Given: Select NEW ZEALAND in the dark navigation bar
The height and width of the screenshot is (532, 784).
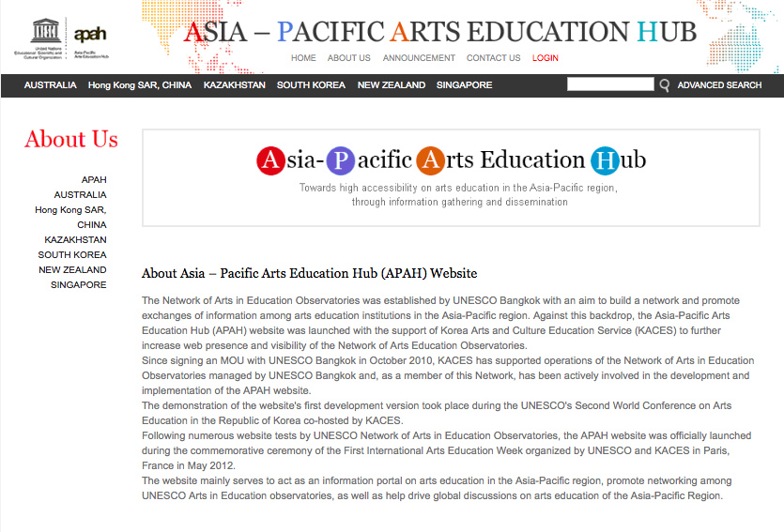Looking at the screenshot, I should pos(392,85).
